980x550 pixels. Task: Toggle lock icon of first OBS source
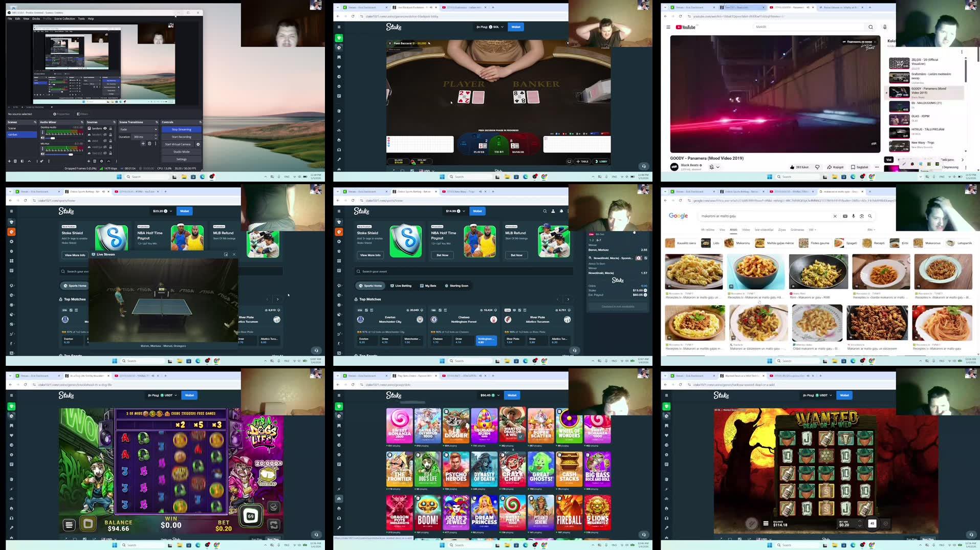click(x=110, y=128)
